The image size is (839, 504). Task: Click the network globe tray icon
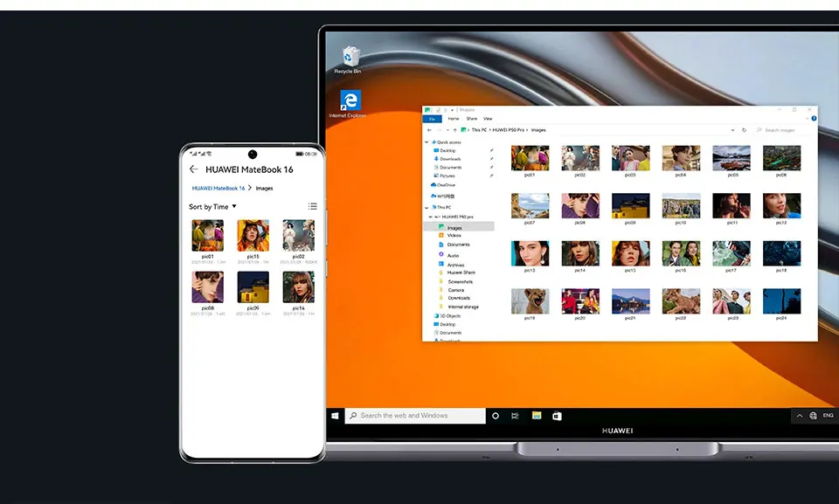click(x=814, y=416)
